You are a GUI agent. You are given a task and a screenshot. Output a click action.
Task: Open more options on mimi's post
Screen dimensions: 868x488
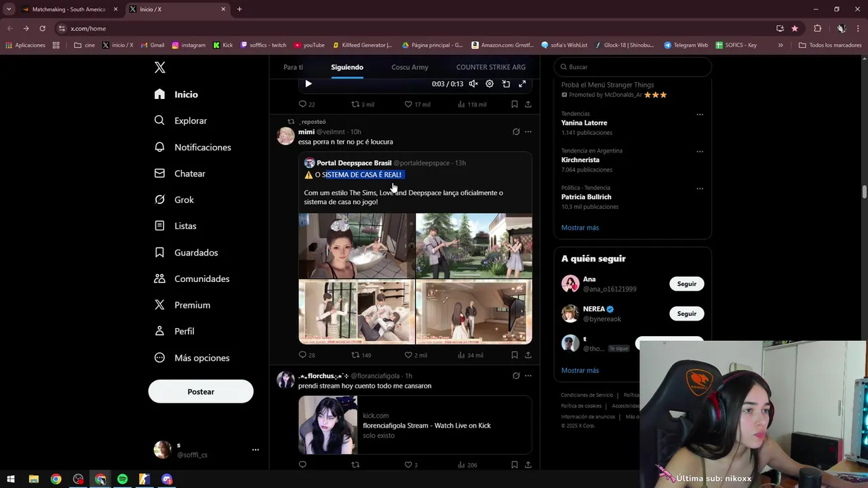point(528,131)
